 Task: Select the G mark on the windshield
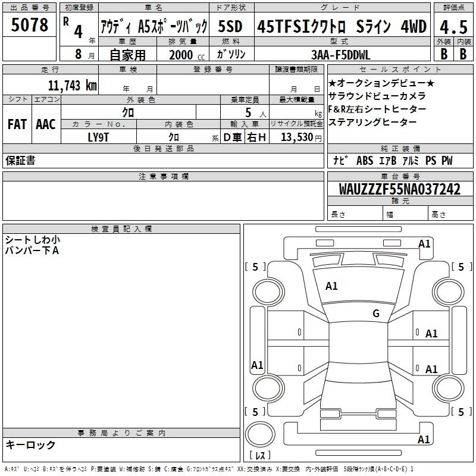375,314
